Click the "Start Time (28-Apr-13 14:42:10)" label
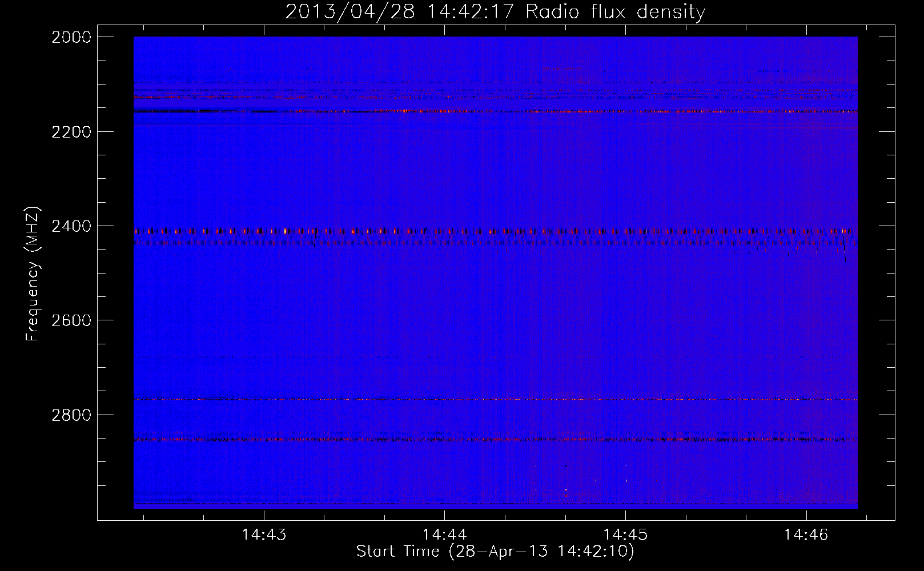 pos(496,552)
